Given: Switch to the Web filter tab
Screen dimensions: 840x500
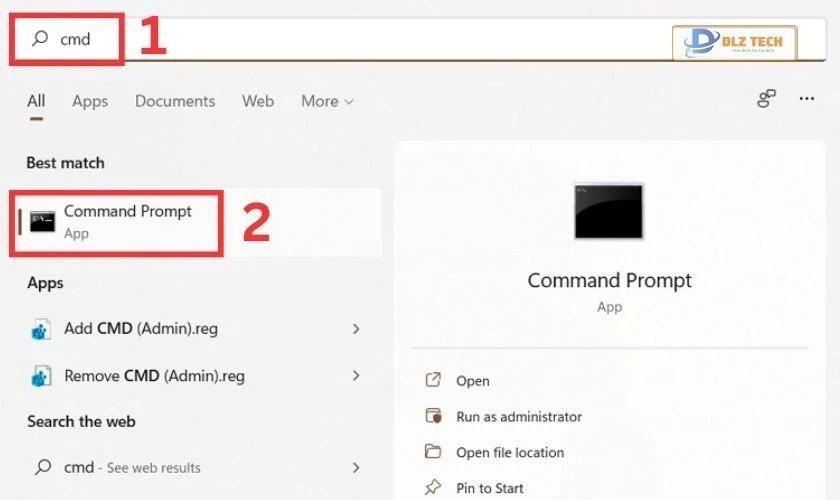Looking at the screenshot, I should (258, 101).
